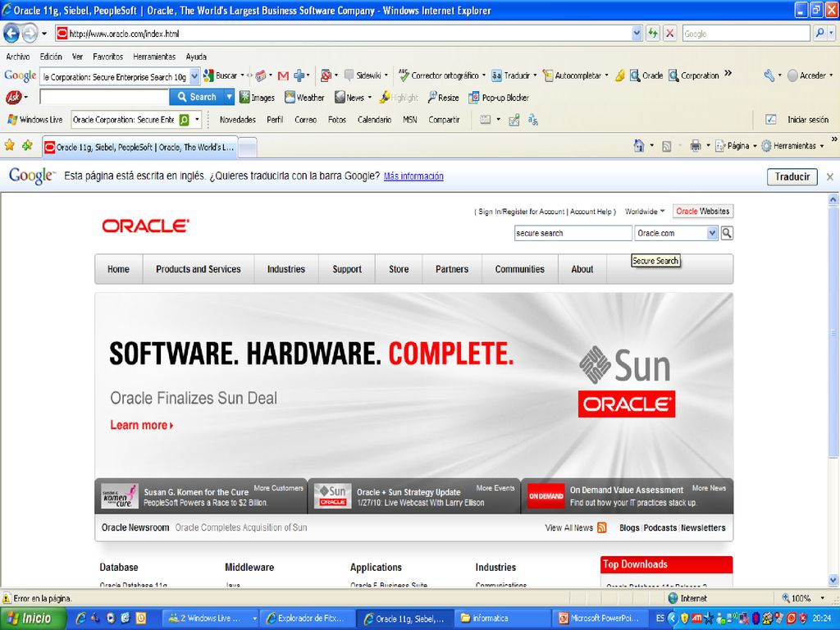Viewport: 840px width, 630px height.
Task: Click the Home page icon in command bar
Action: (x=638, y=146)
